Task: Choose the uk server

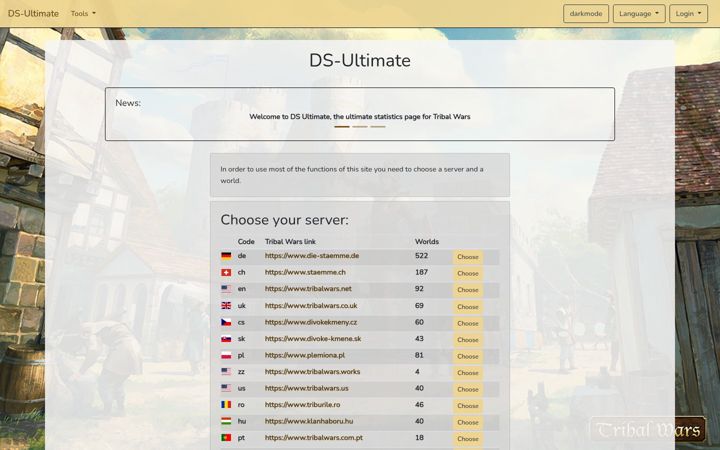Action: click(468, 307)
